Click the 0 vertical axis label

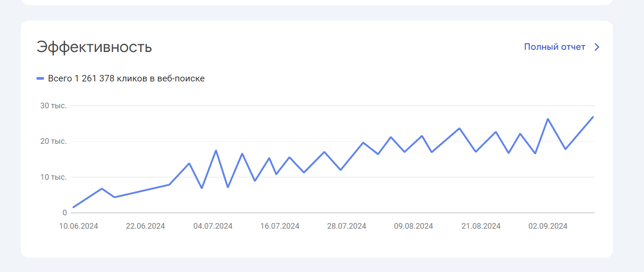point(64,213)
